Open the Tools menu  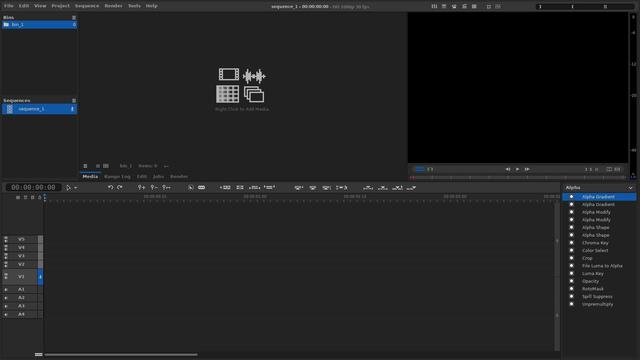click(134, 6)
